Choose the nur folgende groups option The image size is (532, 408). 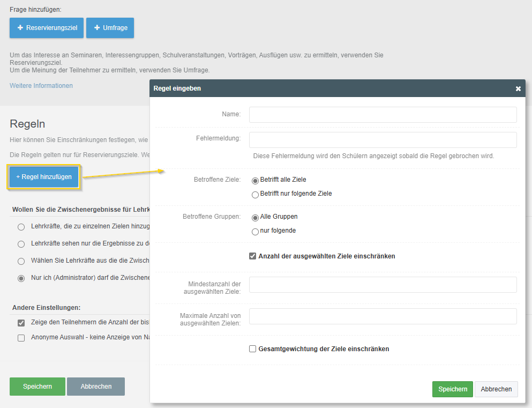pyautogui.click(x=255, y=231)
